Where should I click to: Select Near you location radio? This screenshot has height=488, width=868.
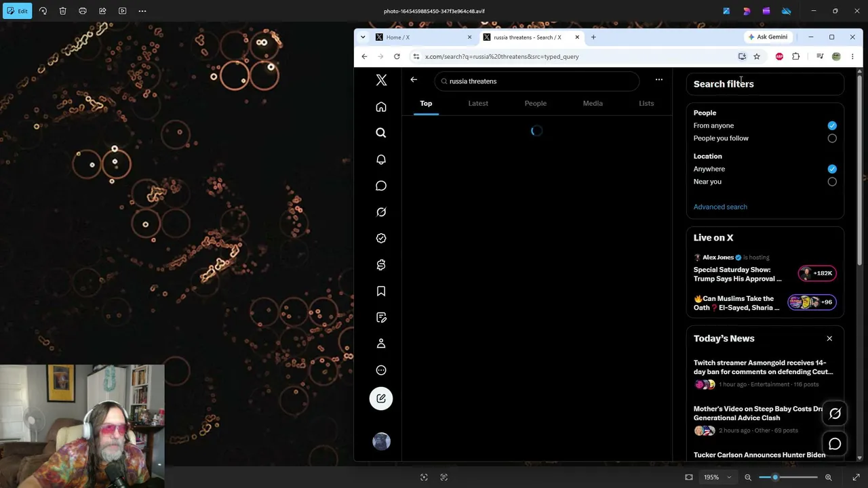click(832, 182)
